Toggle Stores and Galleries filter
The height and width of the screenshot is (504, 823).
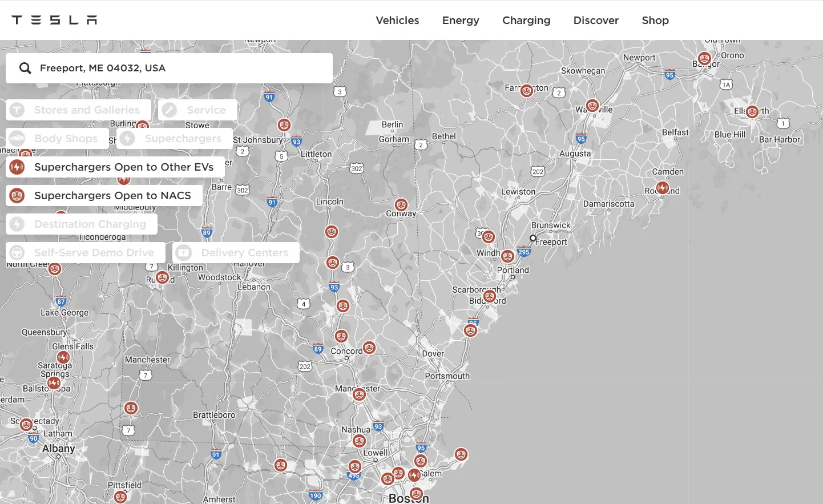pyautogui.click(x=78, y=110)
